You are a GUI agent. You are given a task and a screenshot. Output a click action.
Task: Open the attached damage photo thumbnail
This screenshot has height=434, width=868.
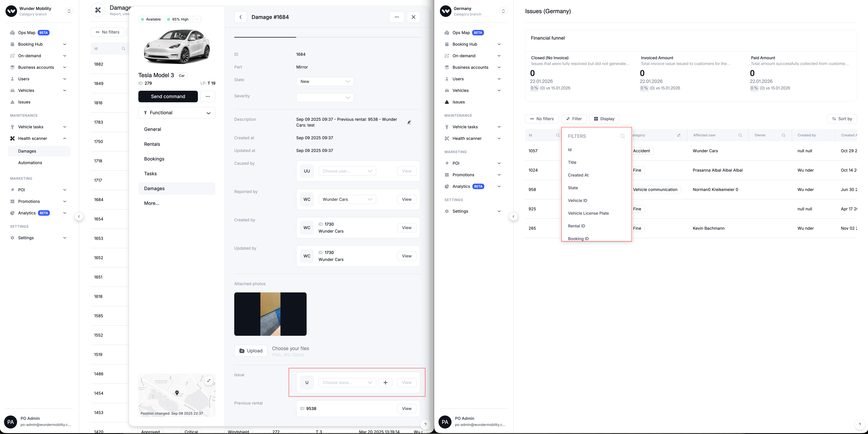[x=270, y=314]
